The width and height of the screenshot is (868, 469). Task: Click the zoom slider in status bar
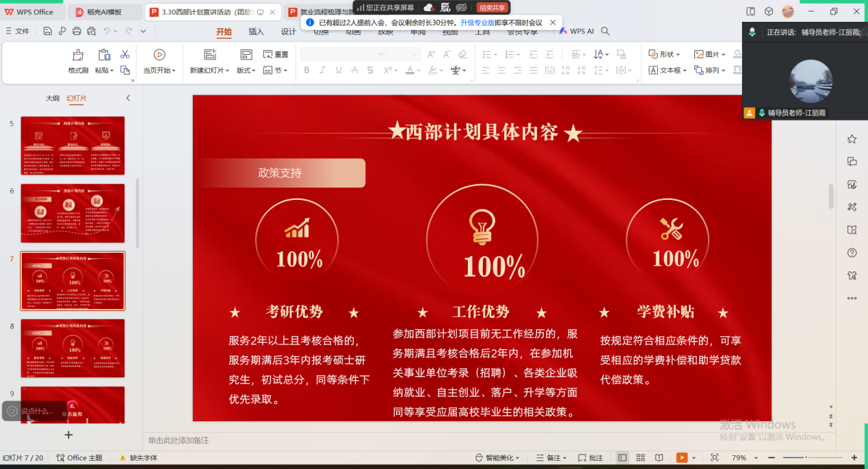pyautogui.click(x=806, y=457)
